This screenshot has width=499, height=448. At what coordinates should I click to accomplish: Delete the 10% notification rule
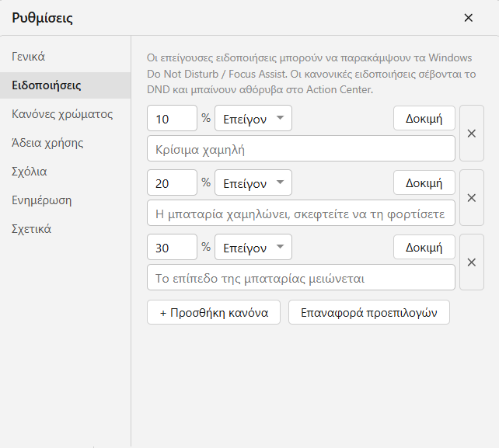[472, 134]
